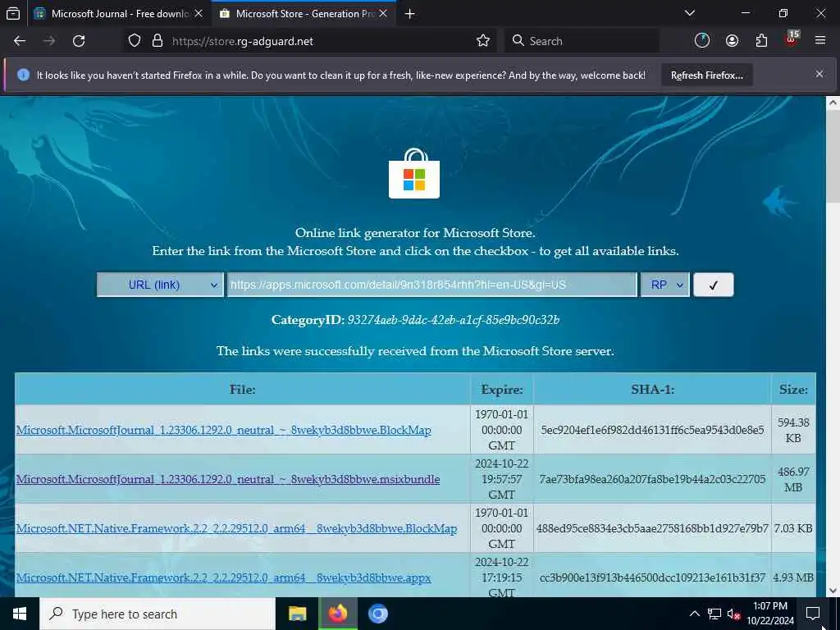Viewport: 840px width, 630px height.
Task: Go back to previous page
Action: click(x=20, y=41)
